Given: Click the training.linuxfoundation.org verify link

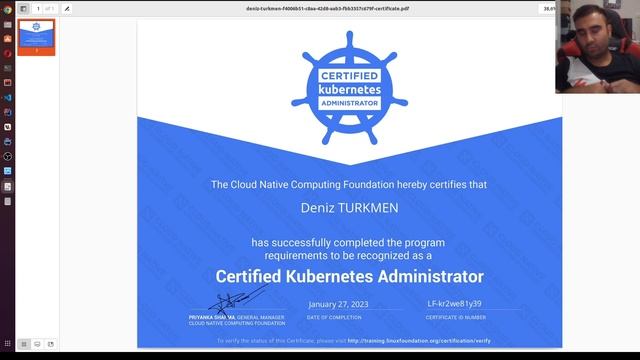Looking at the screenshot, I should (x=419, y=340).
